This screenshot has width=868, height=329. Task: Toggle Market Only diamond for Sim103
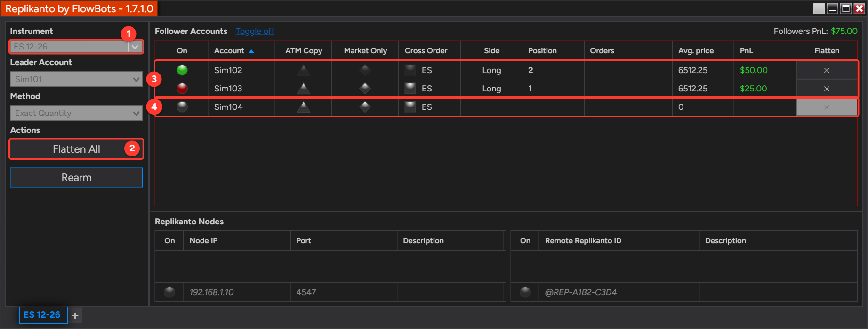(x=365, y=88)
